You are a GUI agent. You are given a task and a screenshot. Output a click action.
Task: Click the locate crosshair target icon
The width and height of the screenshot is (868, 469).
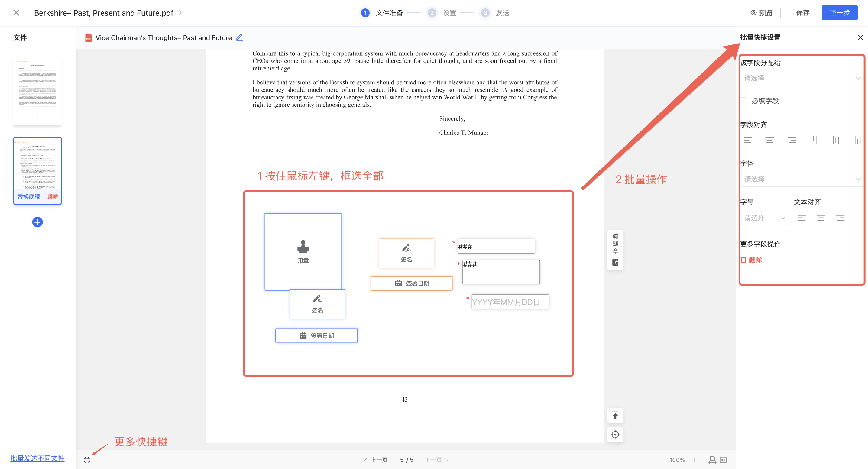pyautogui.click(x=615, y=434)
